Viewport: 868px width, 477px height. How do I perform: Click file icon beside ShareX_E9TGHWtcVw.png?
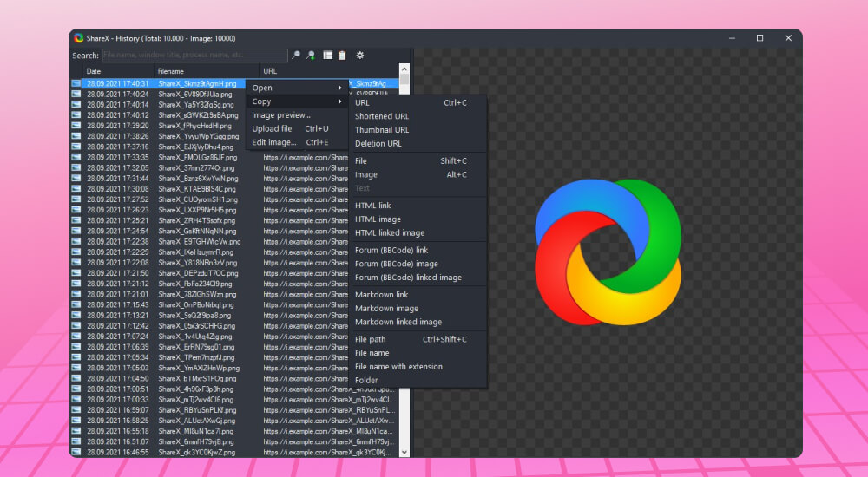pos(76,241)
